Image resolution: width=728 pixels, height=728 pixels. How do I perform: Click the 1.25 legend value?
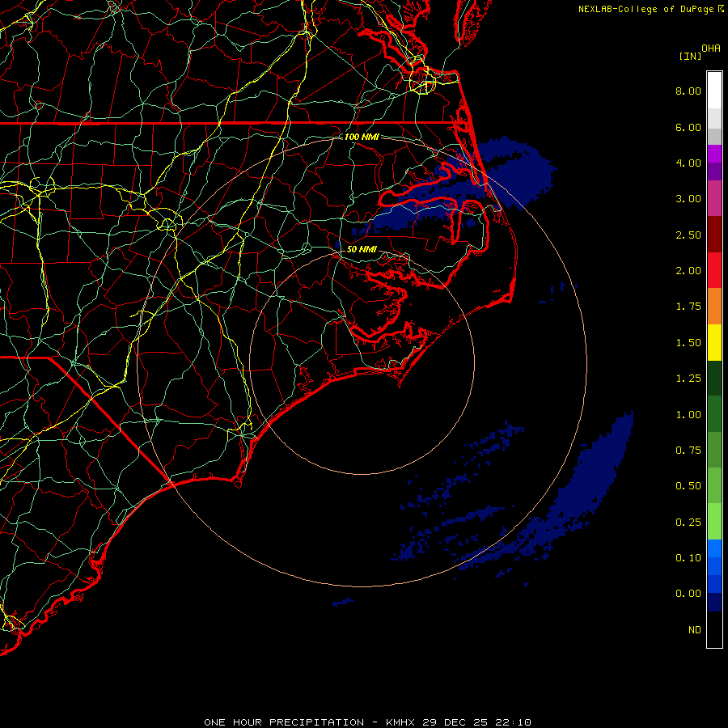click(688, 379)
